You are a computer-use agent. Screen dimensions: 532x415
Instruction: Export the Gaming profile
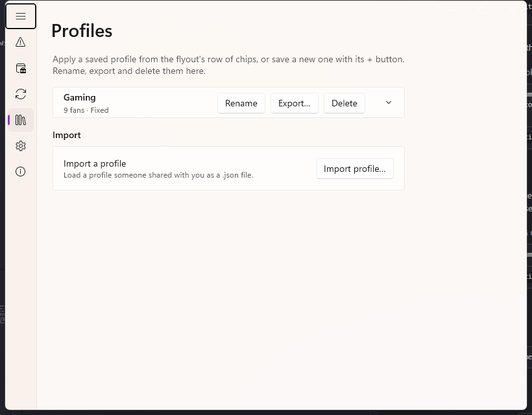point(294,103)
